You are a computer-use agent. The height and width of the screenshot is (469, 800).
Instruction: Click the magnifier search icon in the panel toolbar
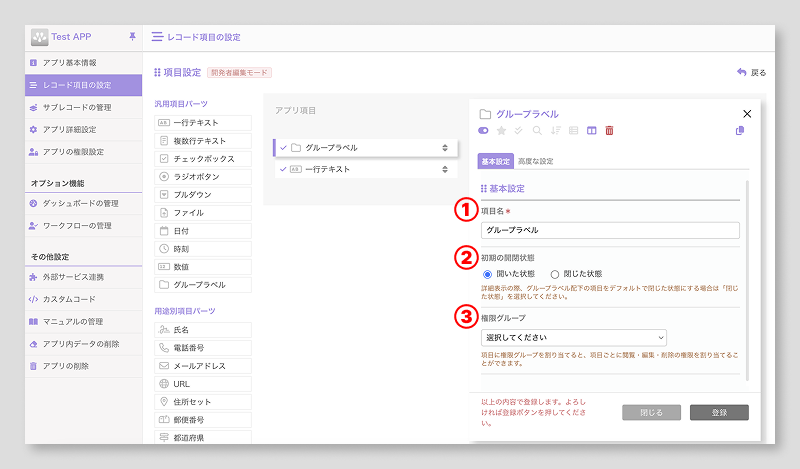click(x=537, y=131)
